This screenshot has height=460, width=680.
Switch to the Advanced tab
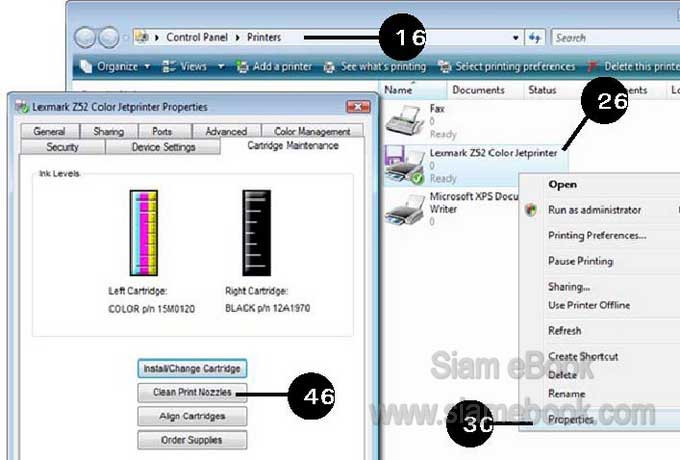point(226,131)
